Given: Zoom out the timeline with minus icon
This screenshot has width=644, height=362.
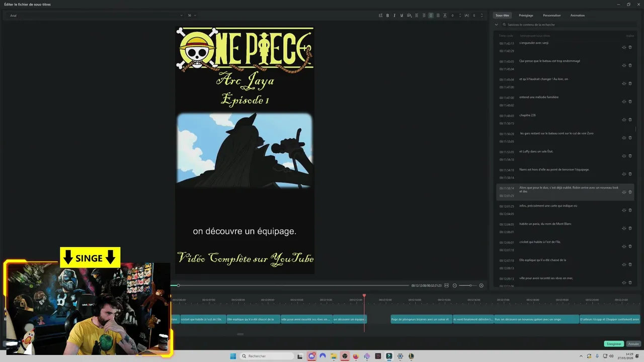Looking at the screenshot, I should click(x=455, y=286).
